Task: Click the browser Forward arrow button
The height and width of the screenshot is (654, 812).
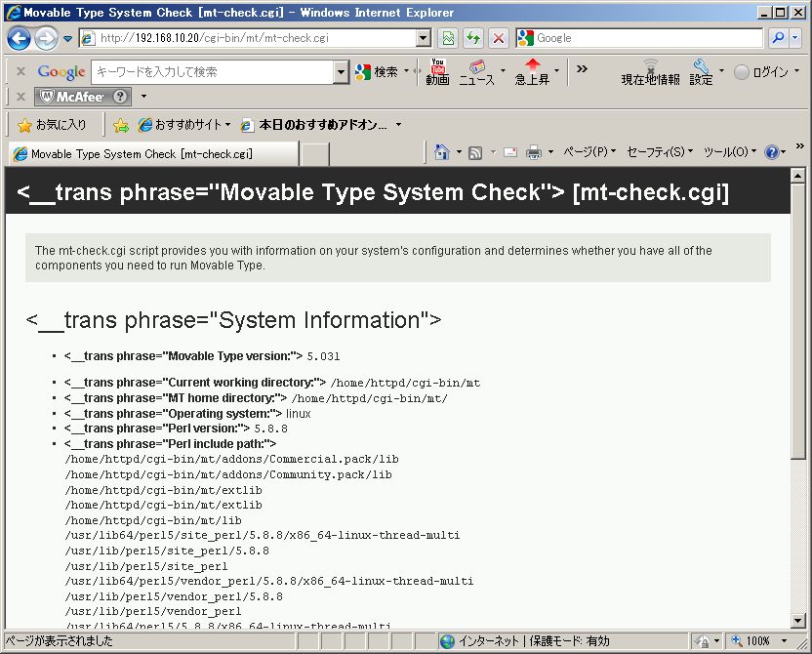Action: 46,38
